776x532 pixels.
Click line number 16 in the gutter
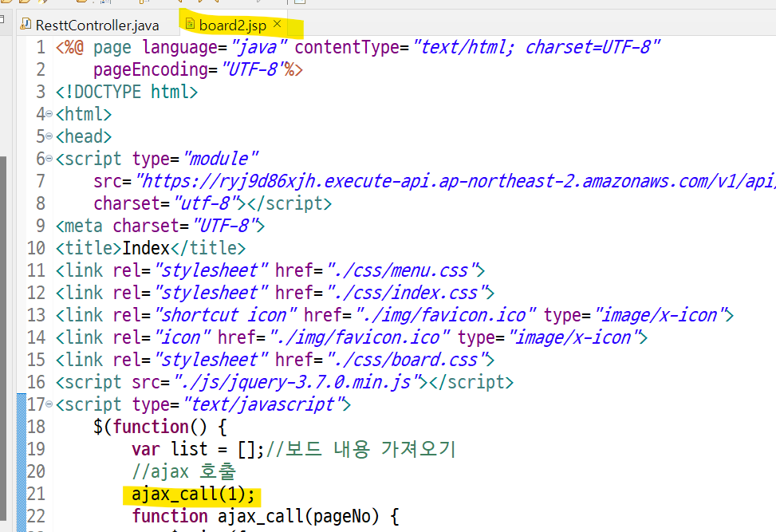click(x=36, y=382)
